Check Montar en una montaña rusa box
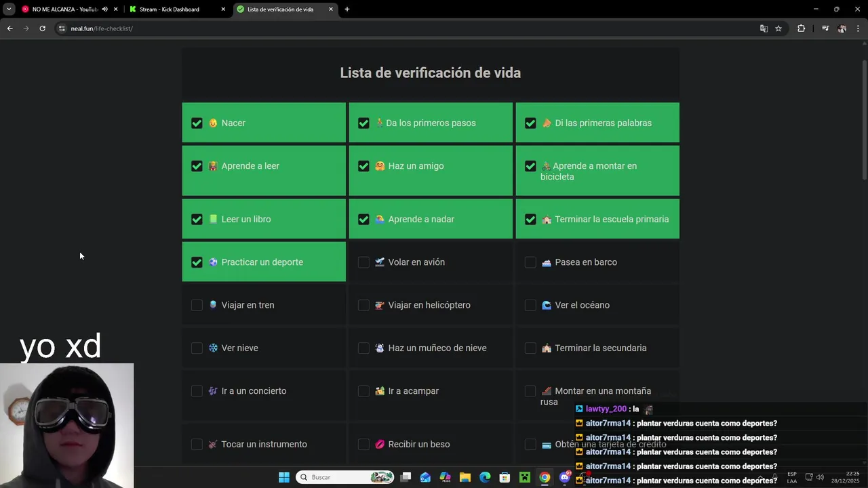The image size is (868, 488). 530,390
